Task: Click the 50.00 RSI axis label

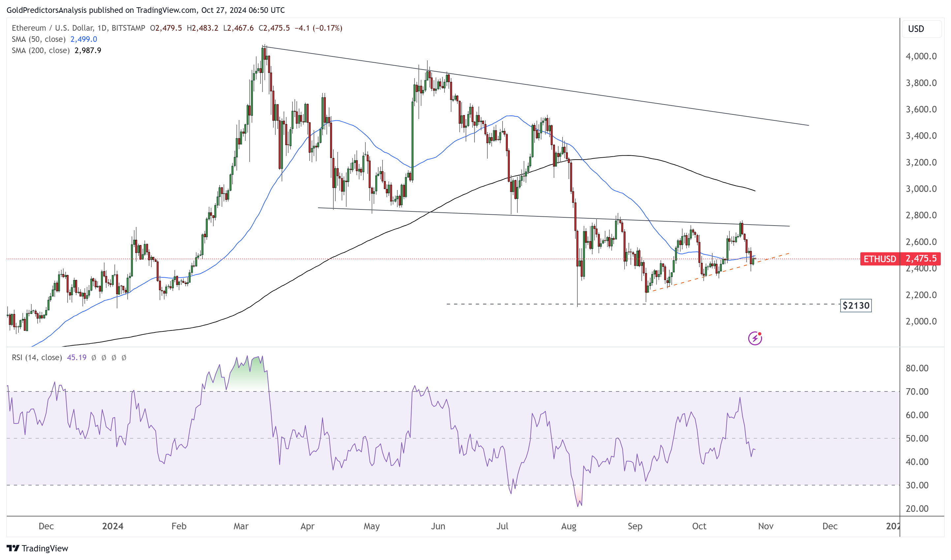Action: point(917,438)
